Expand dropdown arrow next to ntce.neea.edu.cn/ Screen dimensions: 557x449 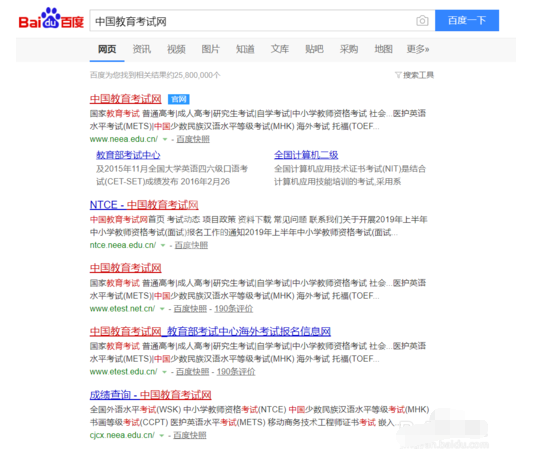click(163, 245)
